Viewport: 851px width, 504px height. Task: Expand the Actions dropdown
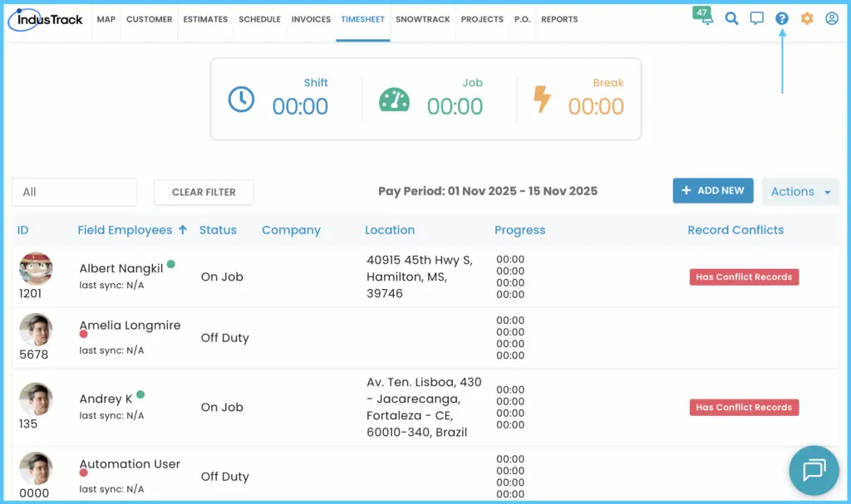point(800,192)
